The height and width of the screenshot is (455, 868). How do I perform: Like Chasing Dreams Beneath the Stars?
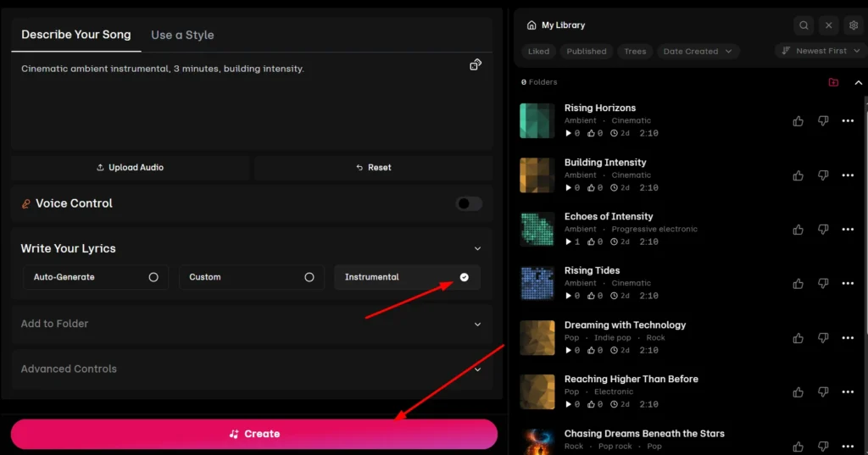click(798, 447)
